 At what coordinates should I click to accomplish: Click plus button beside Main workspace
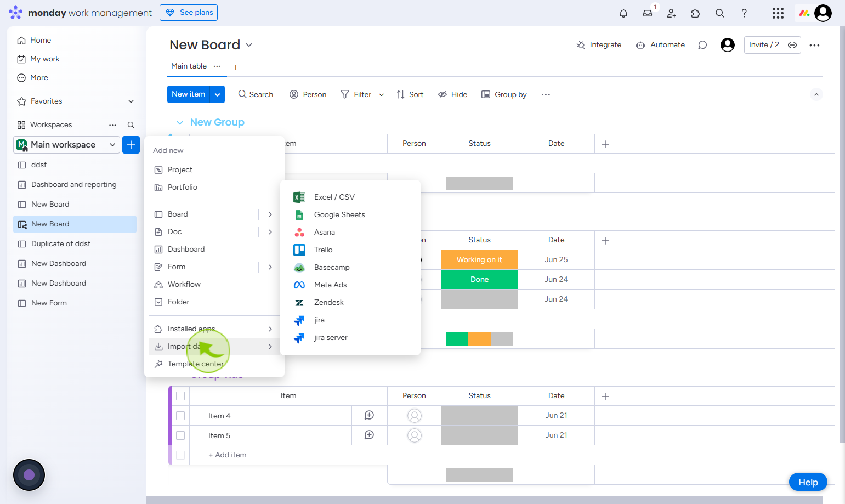click(x=131, y=145)
